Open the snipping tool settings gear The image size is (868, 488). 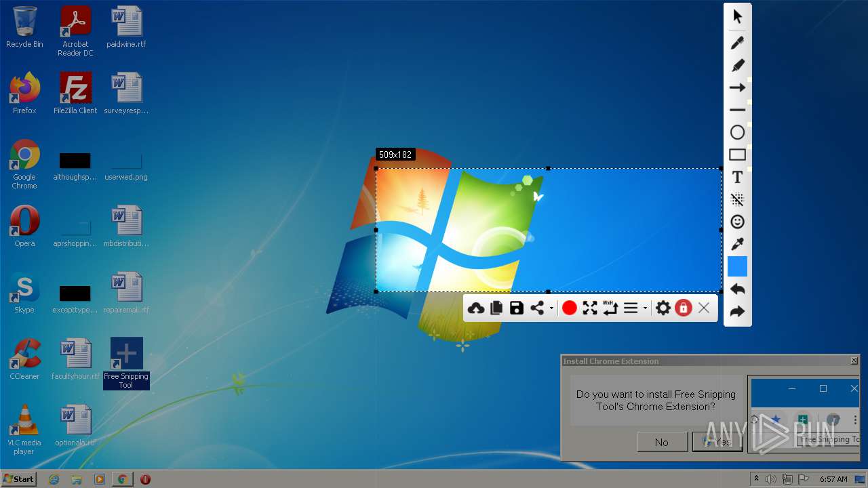663,308
